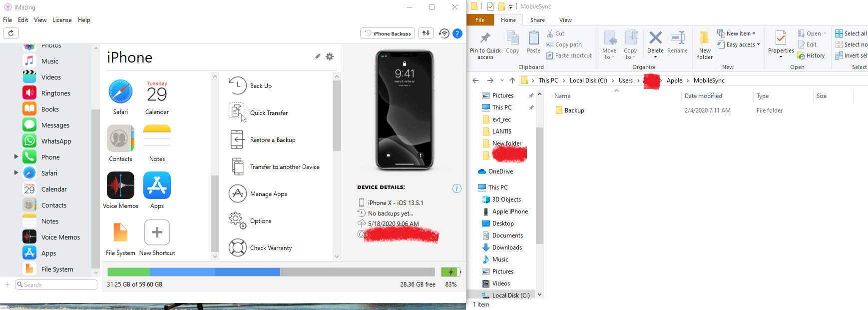Open the File tab in Explorer

pos(480,20)
